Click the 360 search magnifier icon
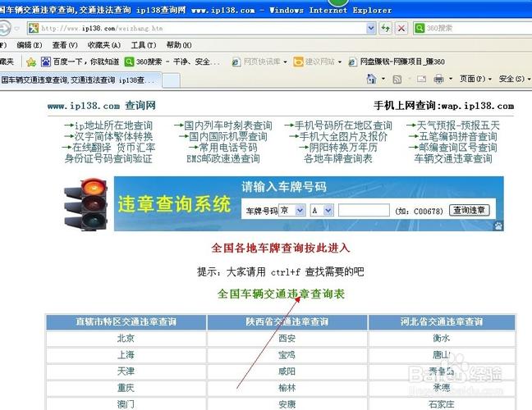 420,28
